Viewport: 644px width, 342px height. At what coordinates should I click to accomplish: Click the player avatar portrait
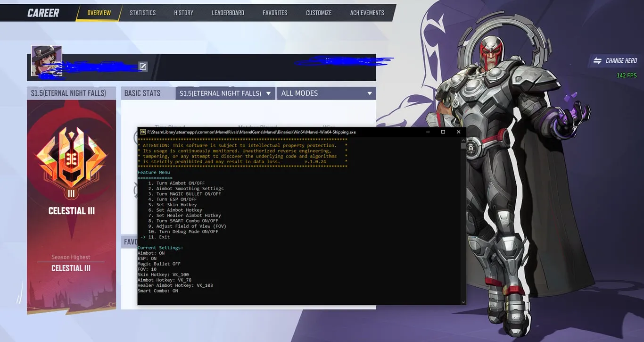(46, 60)
